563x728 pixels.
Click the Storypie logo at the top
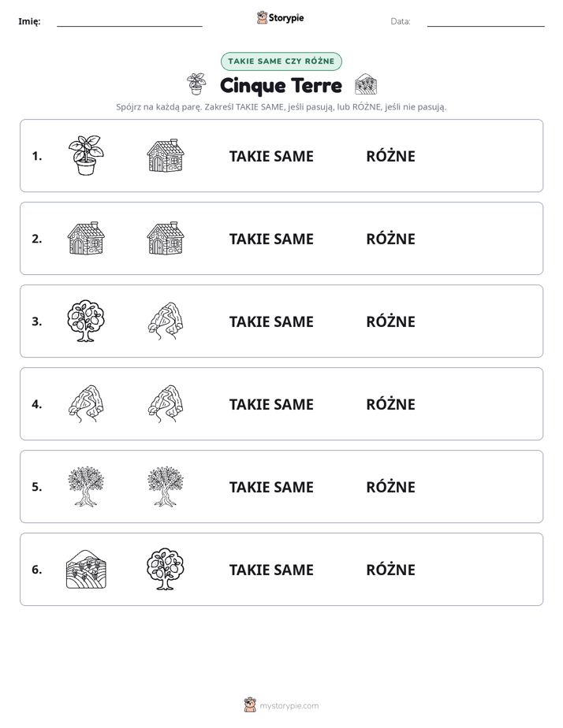(281, 17)
